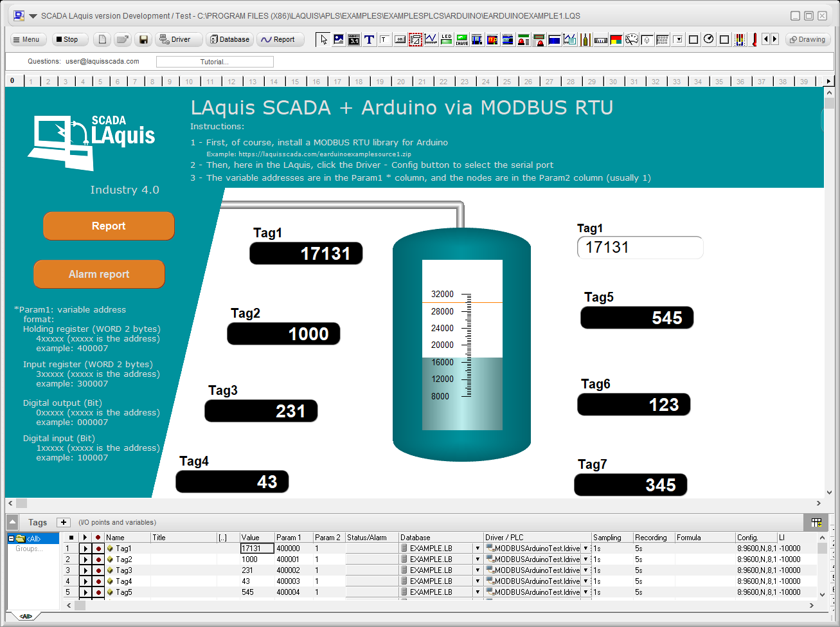Viewport: 840px width, 627px height.
Task: Add a numeric display object
Action: (353, 39)
